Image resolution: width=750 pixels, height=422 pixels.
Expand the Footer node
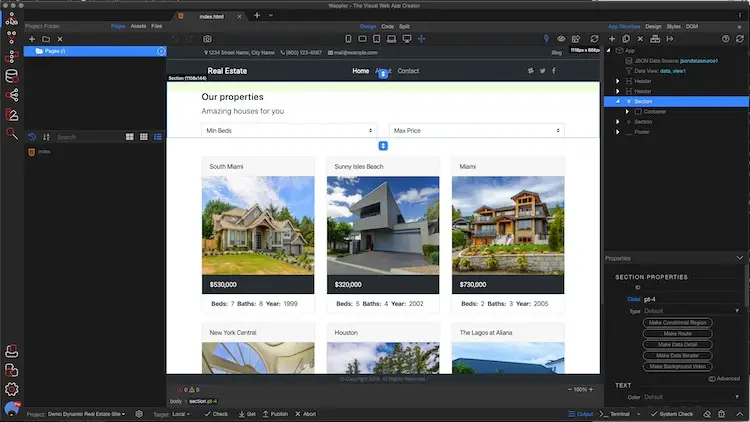tap(618, 132)
